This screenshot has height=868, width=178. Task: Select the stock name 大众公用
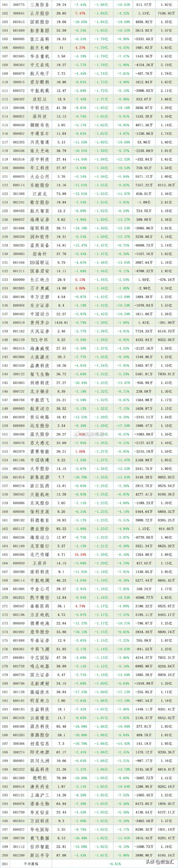[40, 177]
